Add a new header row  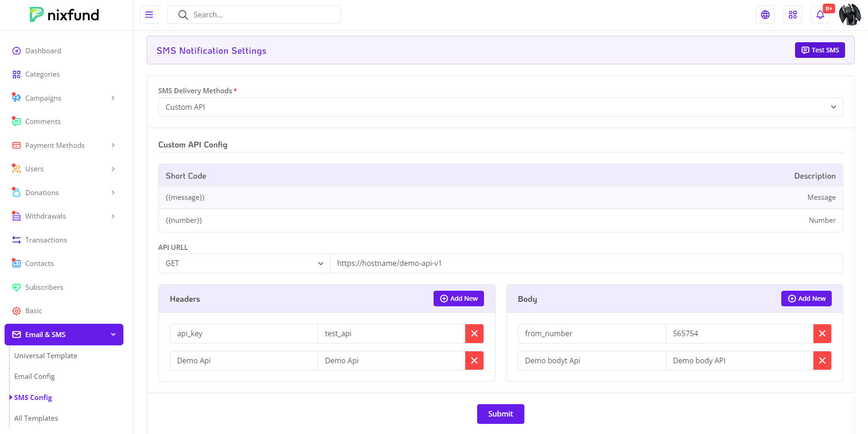458,299
